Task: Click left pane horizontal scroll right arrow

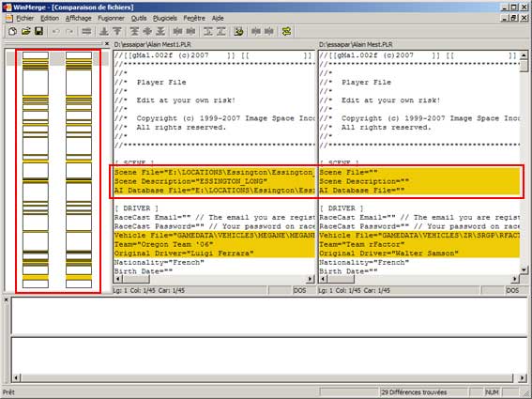Action: 311,279
